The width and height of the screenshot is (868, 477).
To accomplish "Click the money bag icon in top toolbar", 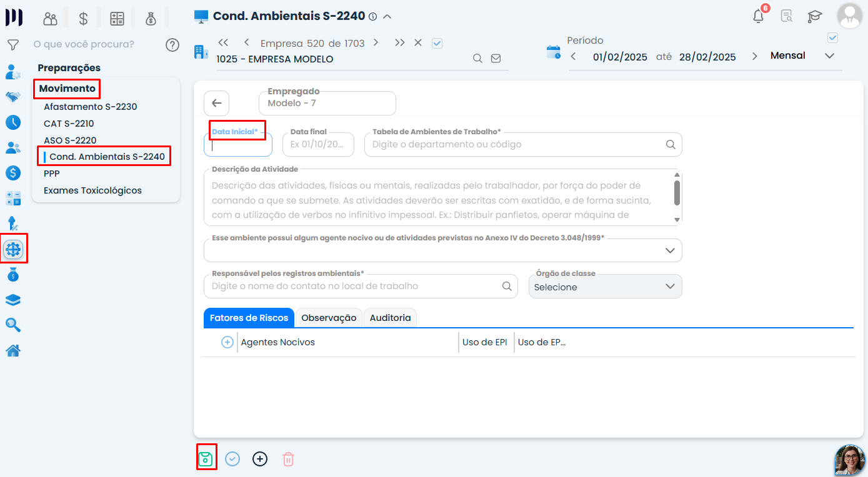I will (151, 19).
